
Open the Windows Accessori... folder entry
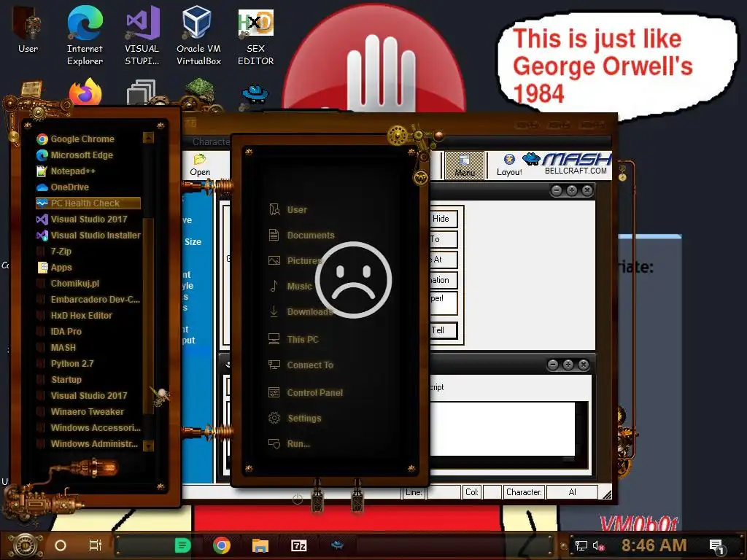(88, 427)
